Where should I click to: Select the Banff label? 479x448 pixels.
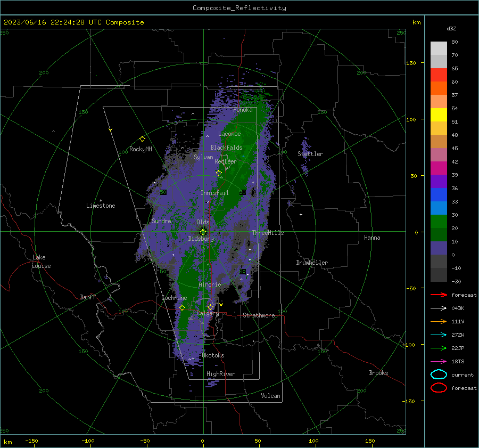(x=88, y=297)
